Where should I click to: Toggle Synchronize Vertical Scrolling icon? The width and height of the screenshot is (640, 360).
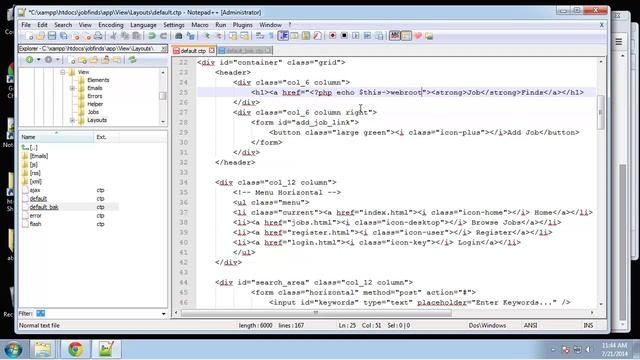[x=233, y=36]
